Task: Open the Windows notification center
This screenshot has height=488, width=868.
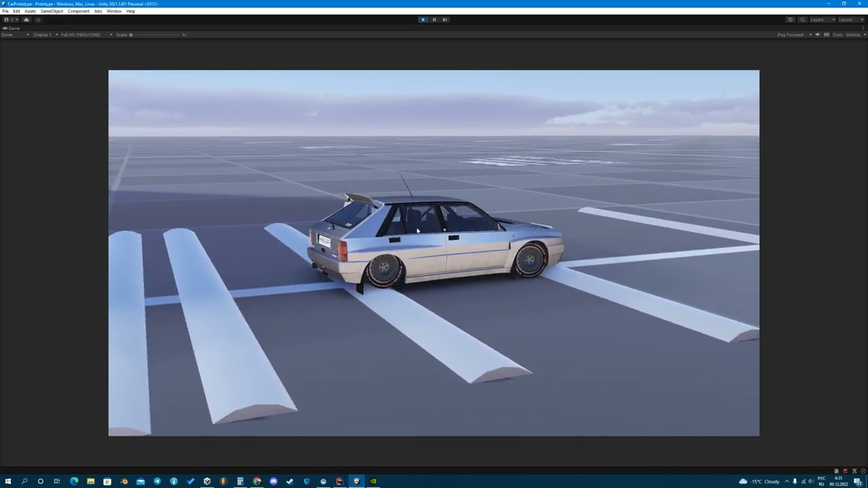Action: pyautogui.click(x=858, y=481)
